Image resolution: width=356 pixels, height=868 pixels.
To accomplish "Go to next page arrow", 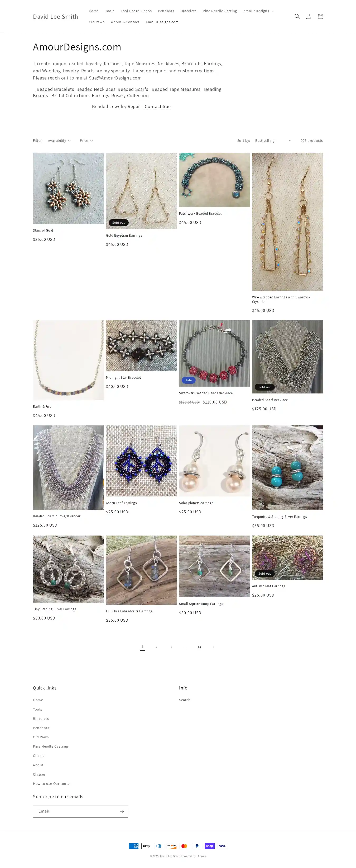I will 213,647.
